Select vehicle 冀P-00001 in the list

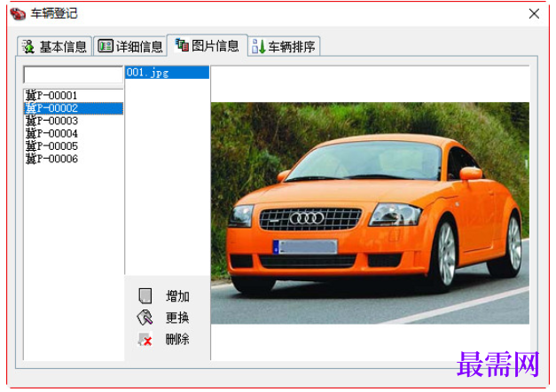click(74, 96)
